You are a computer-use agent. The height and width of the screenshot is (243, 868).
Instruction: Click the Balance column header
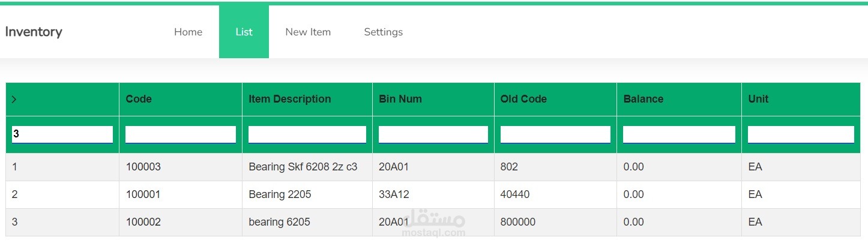(x=643, y=99)
